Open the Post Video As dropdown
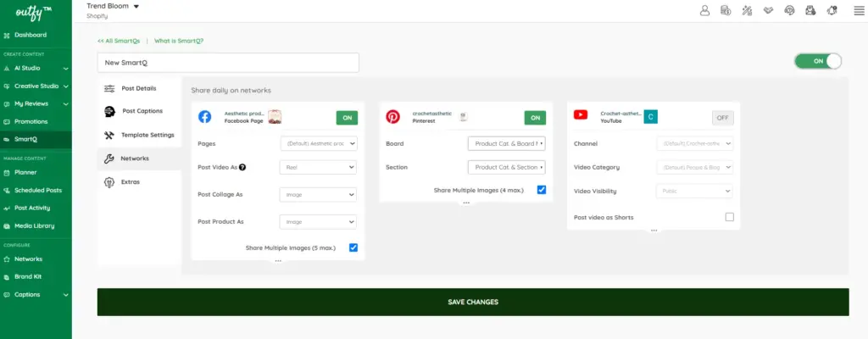 tap(319, 167)
